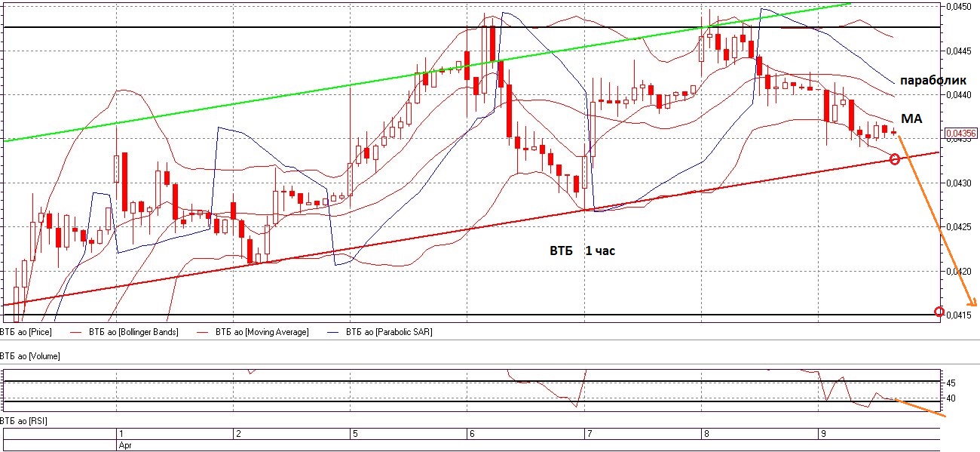Click the RSI axis value 45
Screen dimensions: 980x452
951,383
